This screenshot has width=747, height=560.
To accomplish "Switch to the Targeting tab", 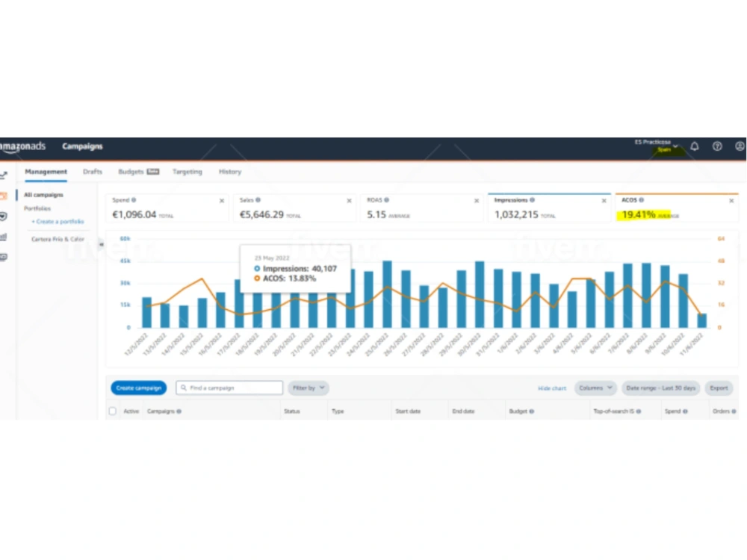I will point(187,172).
